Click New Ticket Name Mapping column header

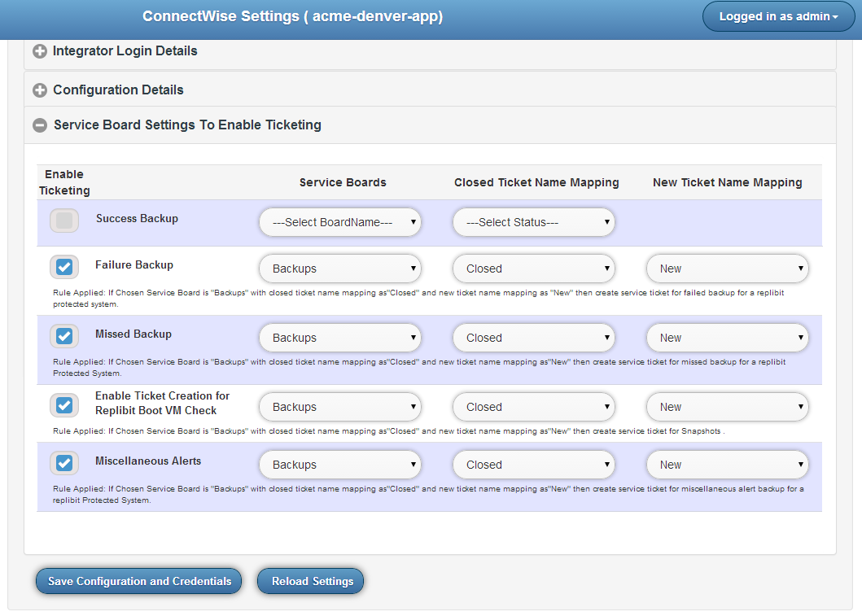[x=728, y=182]
